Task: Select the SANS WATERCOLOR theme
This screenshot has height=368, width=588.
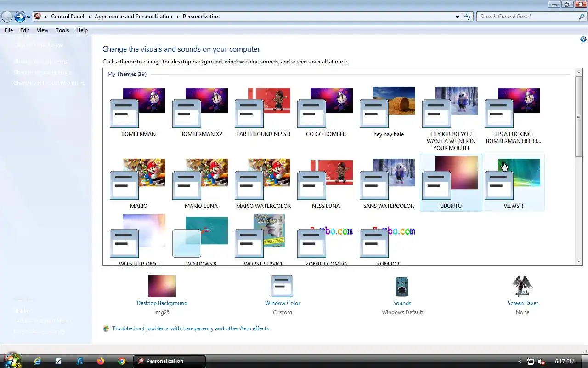Action: tap(388, 183)
